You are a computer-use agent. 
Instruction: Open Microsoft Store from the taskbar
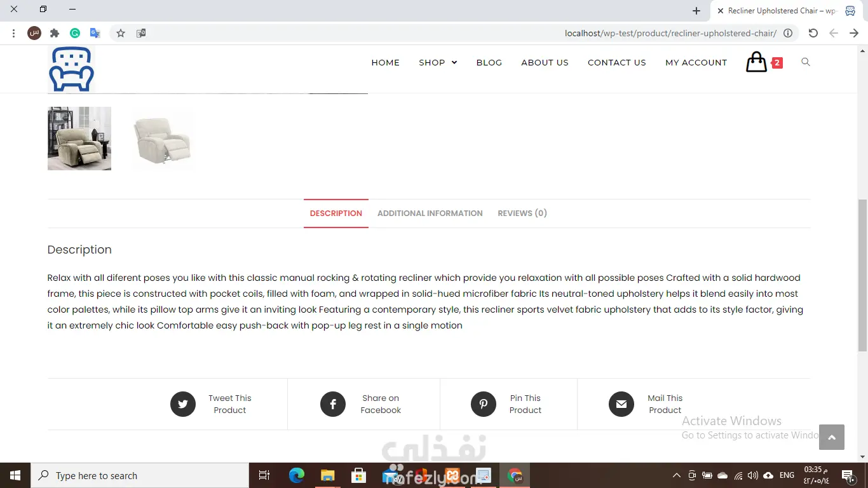point(359,475)
